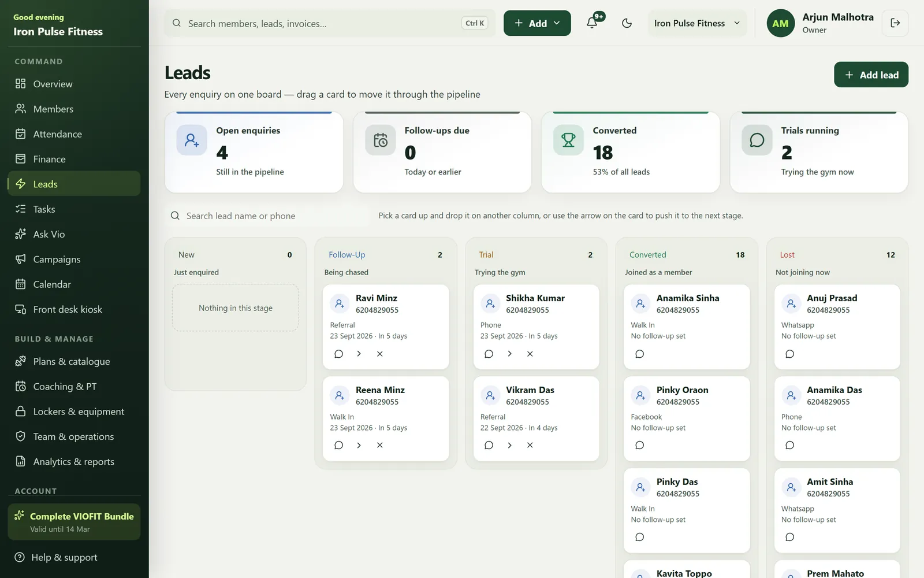Advance Vikram Das with arrow icon
Image resolution: width=924 pixels, height=578 pixels.
(509, 445)
